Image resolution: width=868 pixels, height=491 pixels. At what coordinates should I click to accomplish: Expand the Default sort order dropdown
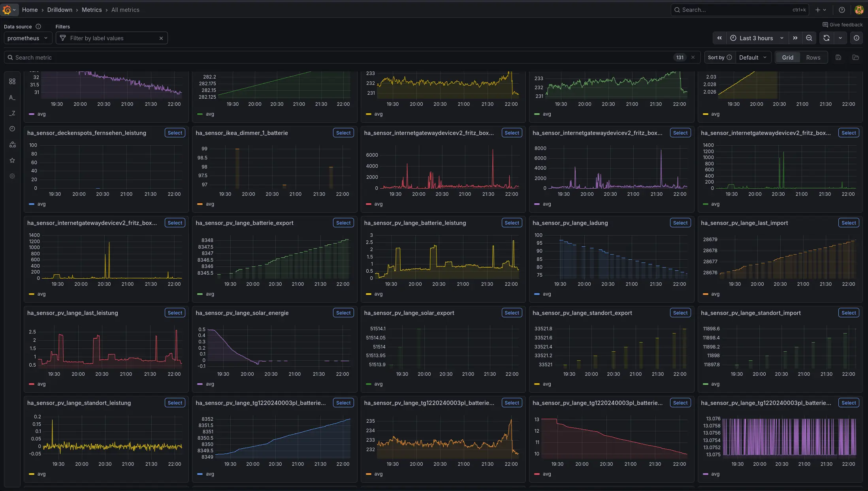click(x=753, y=57)
